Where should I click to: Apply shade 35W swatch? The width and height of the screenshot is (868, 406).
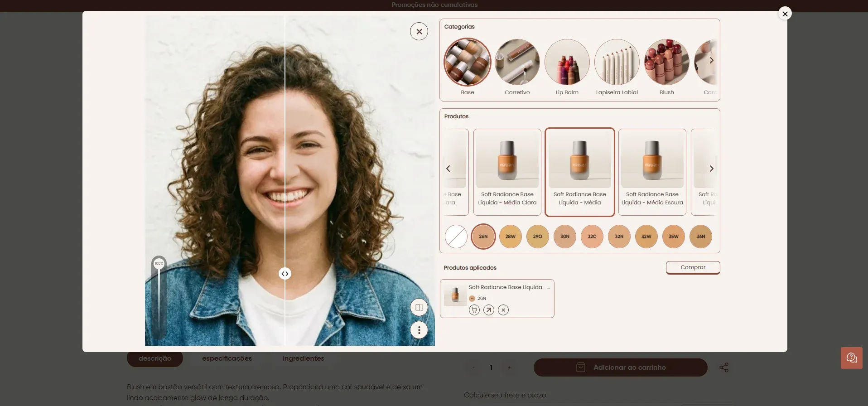pyautogui.click(x=674, y=237)
